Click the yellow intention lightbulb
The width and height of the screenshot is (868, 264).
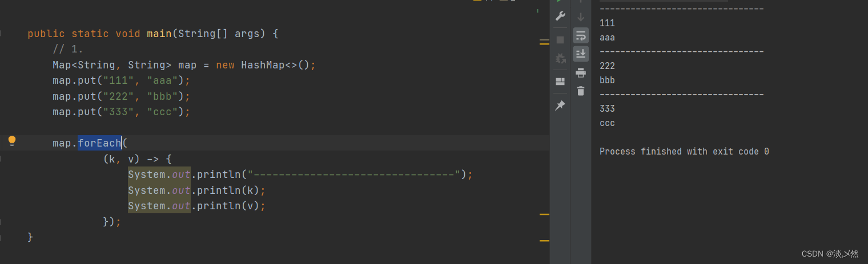(11, 141)
